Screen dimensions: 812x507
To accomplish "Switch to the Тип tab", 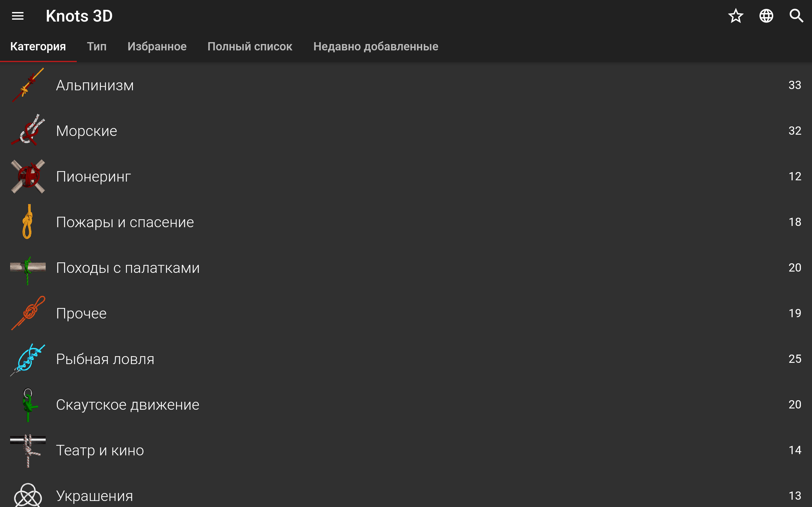I will pos(97,46).
